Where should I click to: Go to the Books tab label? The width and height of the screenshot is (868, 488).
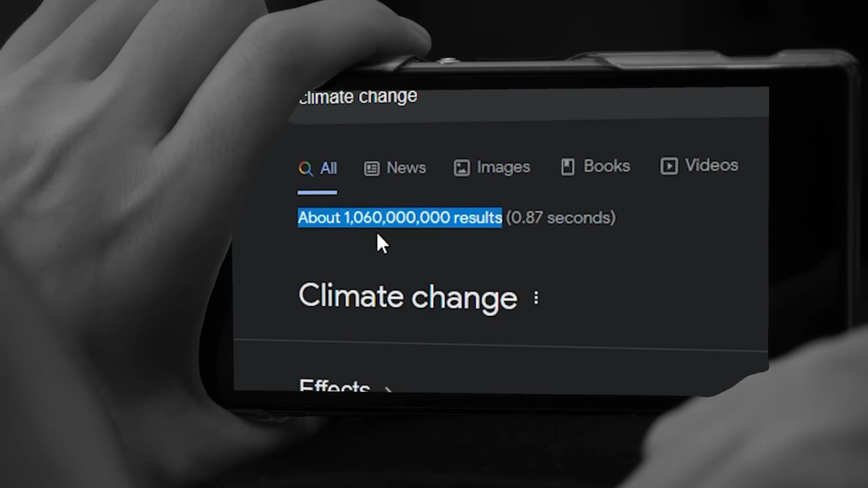tap(607, 166)
